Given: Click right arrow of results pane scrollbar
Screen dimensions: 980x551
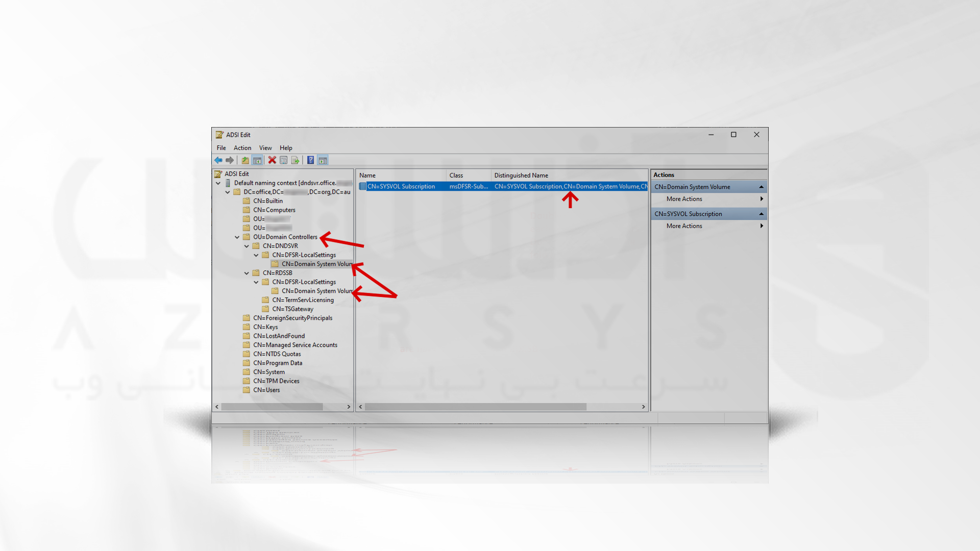Looking at the screenshot, I should click(643, 407).
